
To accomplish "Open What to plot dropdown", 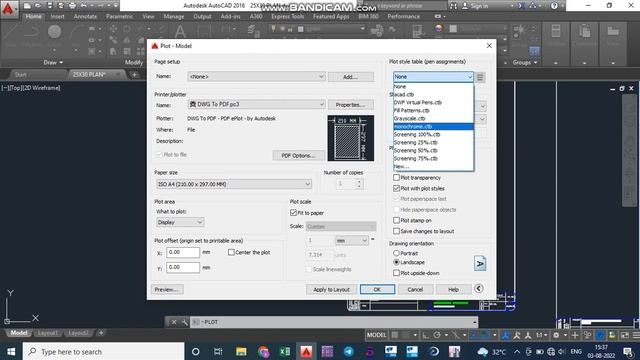I will click(180, 222).
